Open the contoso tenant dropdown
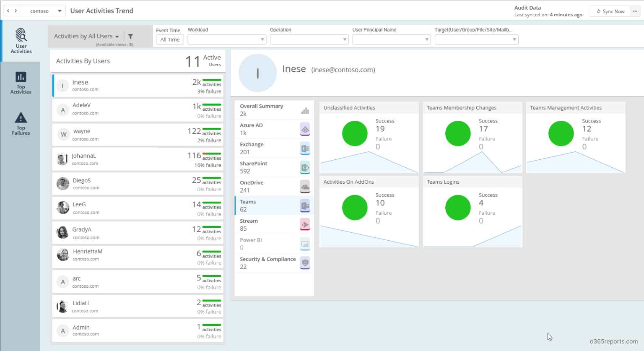 point(43,11)
